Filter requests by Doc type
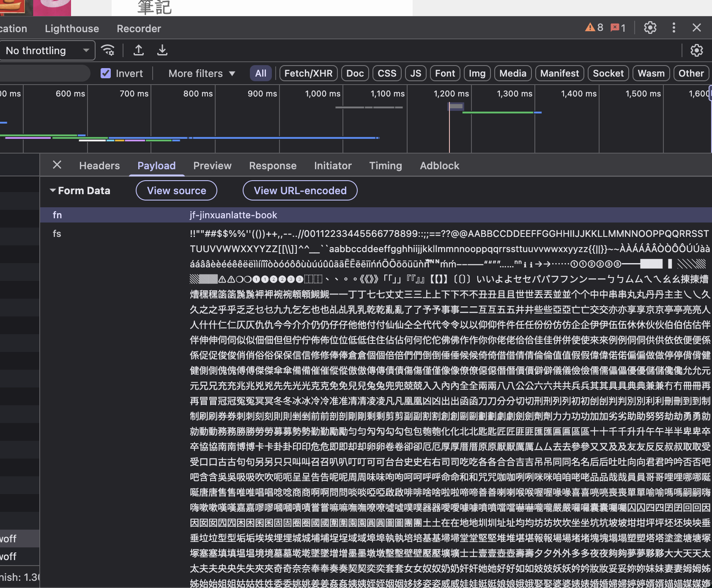The height and width of the screenshot is (588, 712). [355, 73]
